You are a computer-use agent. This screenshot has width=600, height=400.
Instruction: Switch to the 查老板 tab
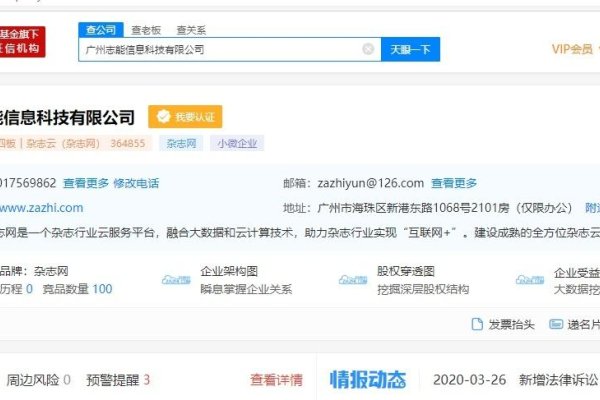pyautogui.click(x=146, y=30)
